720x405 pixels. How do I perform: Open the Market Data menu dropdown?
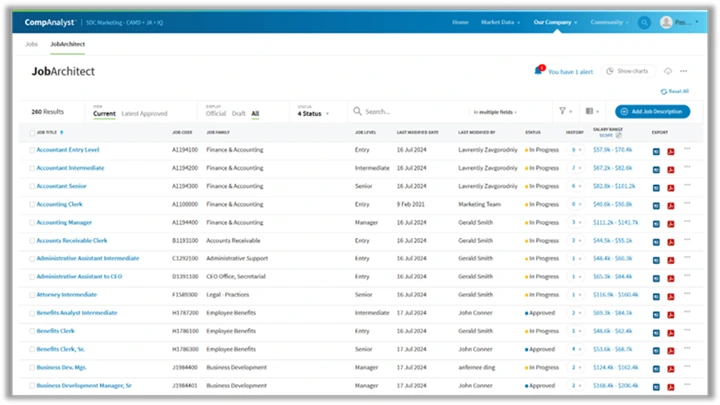(x=501, y=22)
